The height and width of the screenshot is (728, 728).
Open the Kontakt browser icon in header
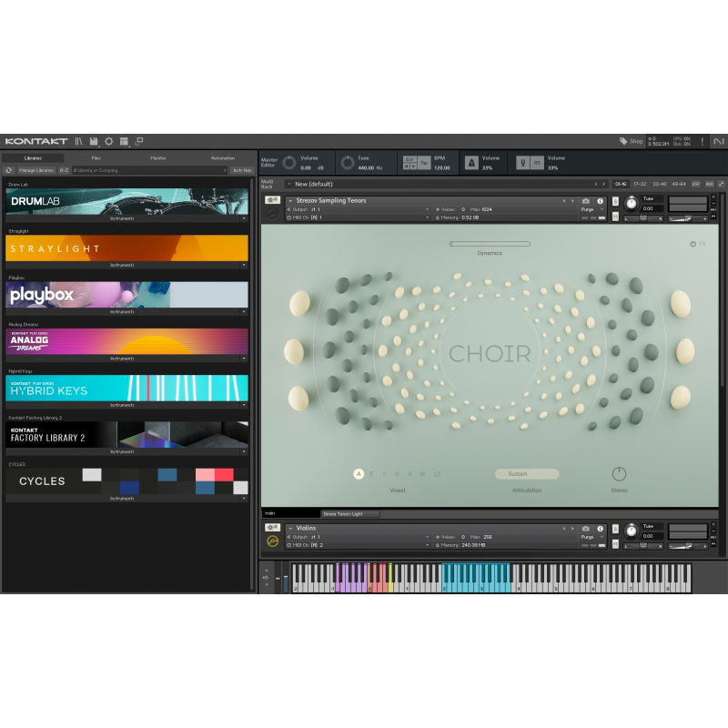[78, 141]
